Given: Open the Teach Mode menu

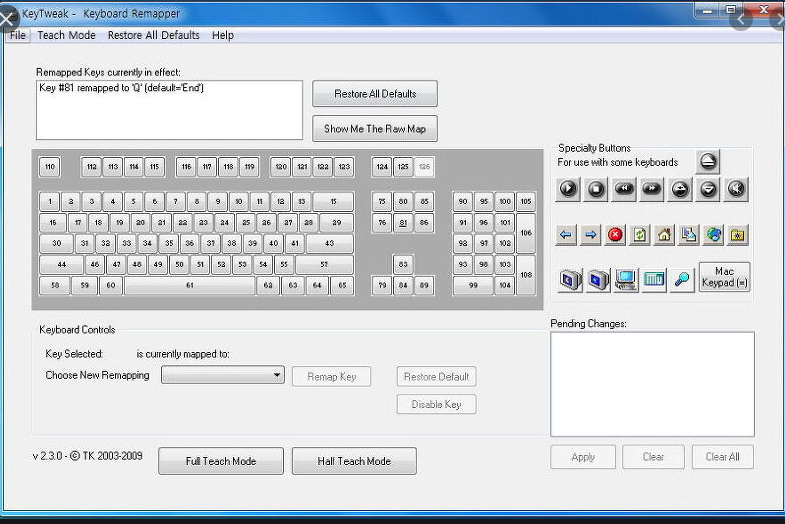Looking at the screenshot, I should [x=66, y=35].
